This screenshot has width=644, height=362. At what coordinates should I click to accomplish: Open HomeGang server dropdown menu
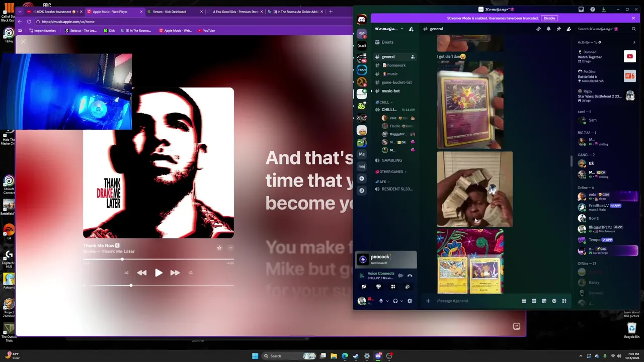pos(388,29)
